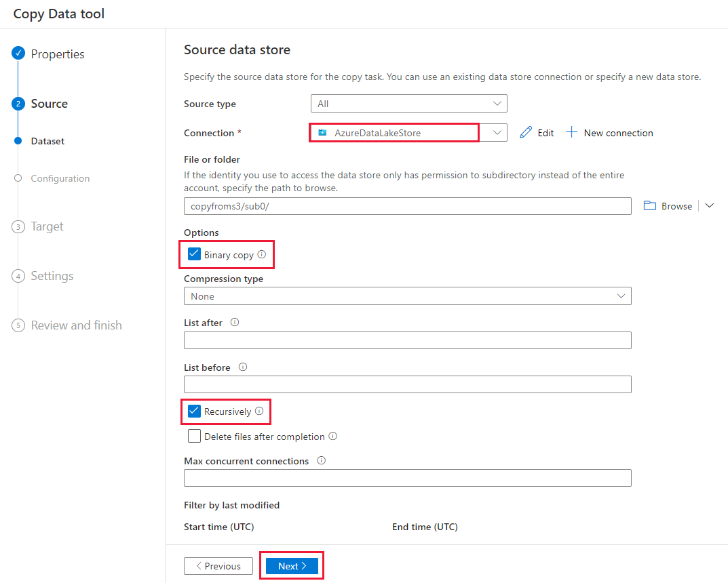
Task: Click the Filter by last modified heading
Action: click(231, 505)
